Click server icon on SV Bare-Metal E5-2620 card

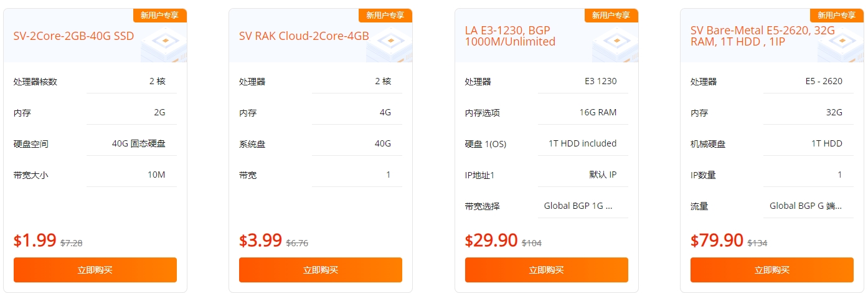841,42
